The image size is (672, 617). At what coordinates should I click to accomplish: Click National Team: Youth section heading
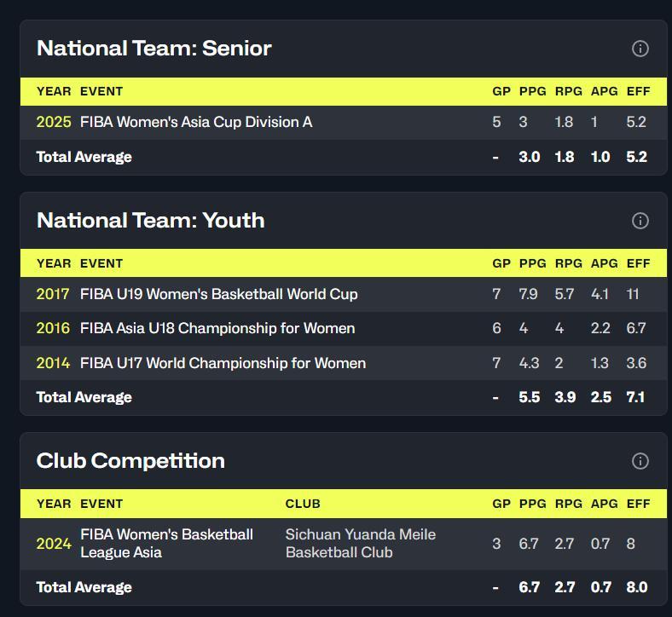point(150,221)
